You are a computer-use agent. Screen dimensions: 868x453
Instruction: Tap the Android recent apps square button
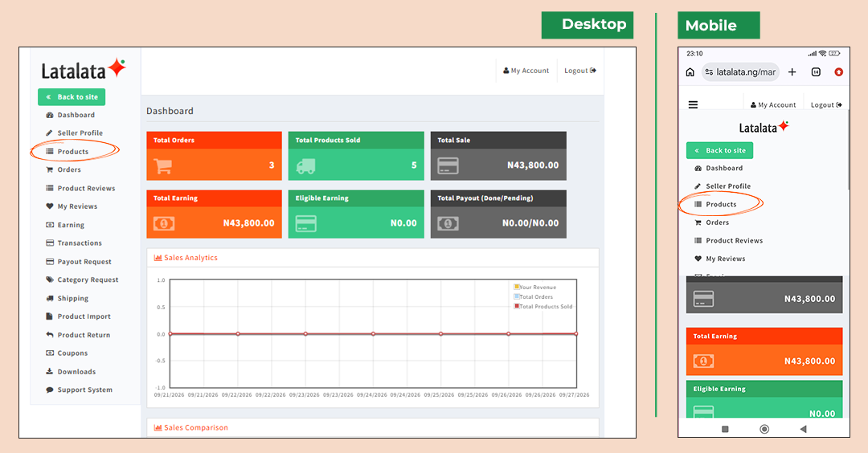coord(725,429)
